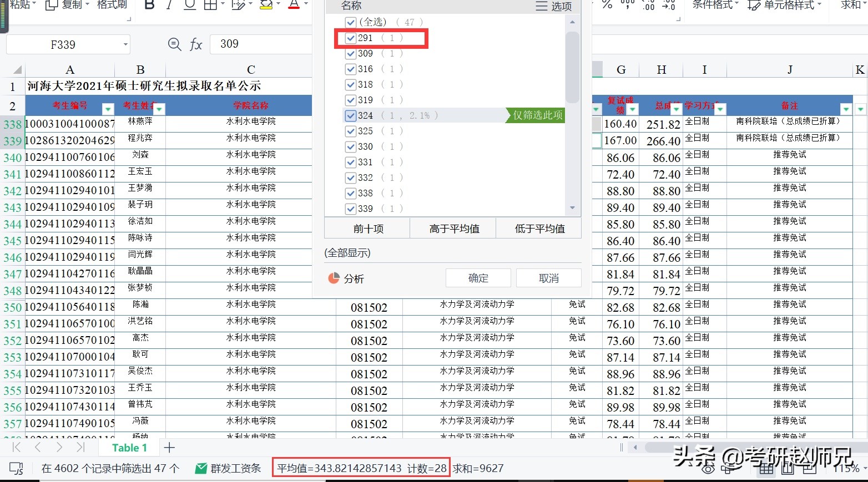
Task: Switch to the Table 1 sheet tab
Action: 128,447
